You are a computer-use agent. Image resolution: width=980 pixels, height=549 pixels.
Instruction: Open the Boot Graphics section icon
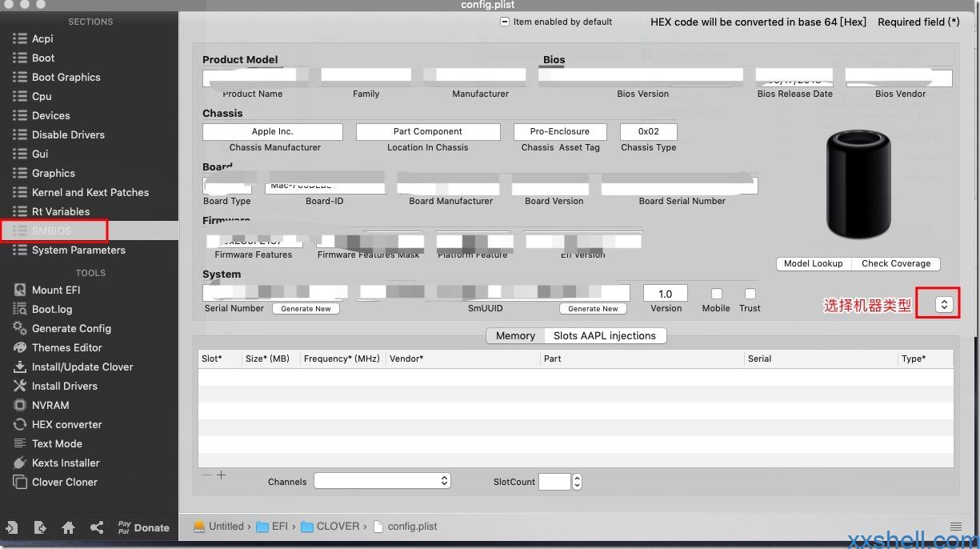(20, 77)
